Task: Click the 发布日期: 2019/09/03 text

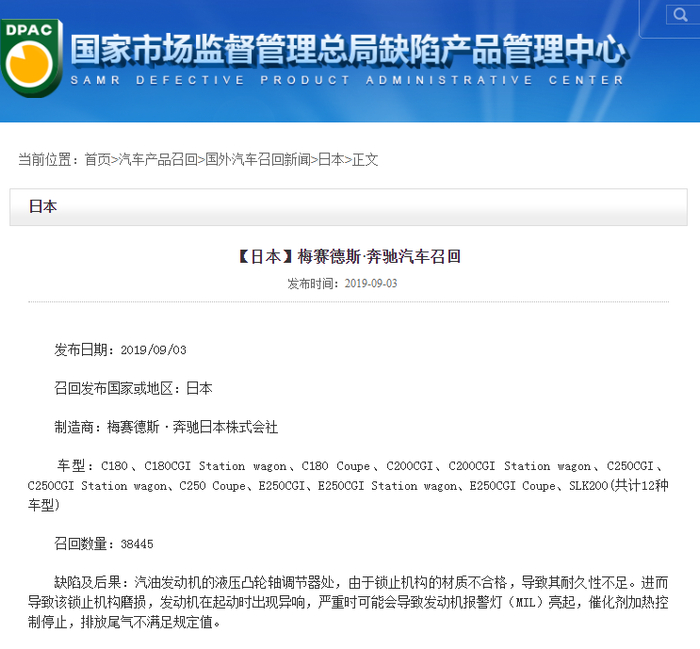Action: (120, 349)
